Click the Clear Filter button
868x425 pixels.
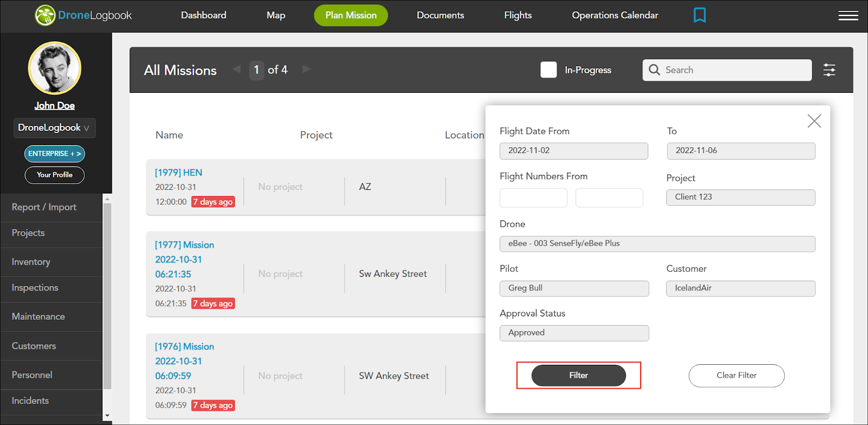coord(736,376)
